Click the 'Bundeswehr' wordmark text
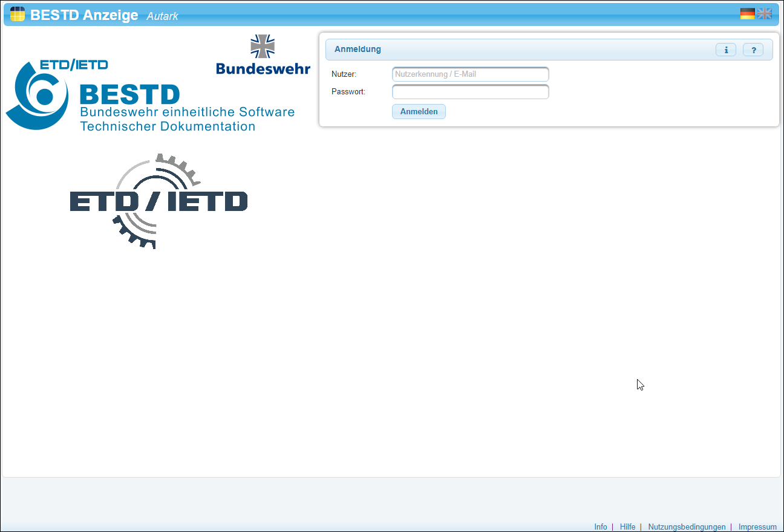 263,68
